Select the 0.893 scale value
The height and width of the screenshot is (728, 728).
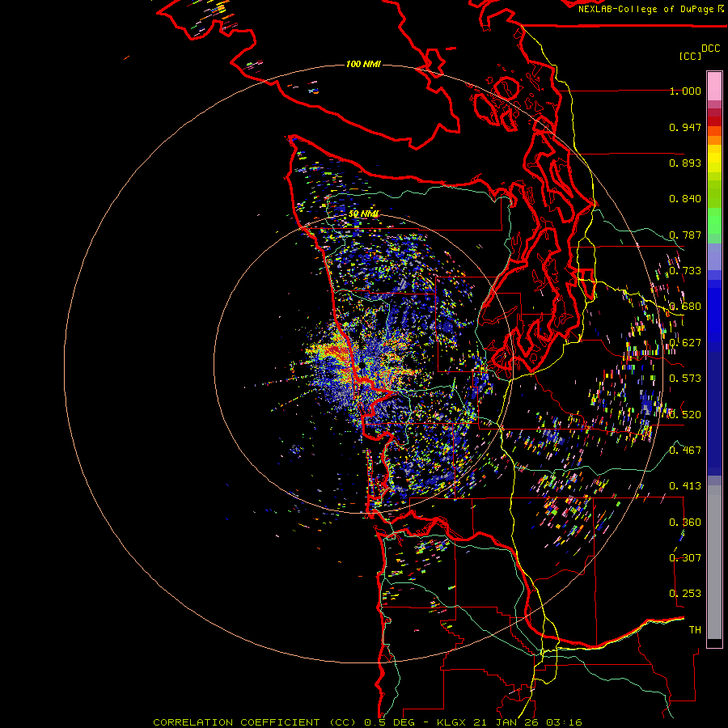pos(685,163)
